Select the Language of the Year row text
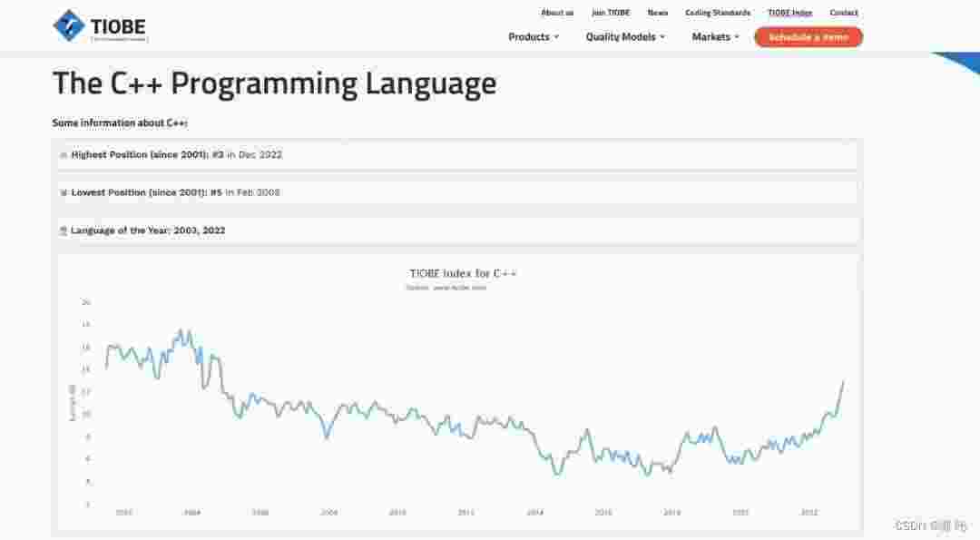Image resolution: width=980 pixels, height=540 pixels. 148,231
